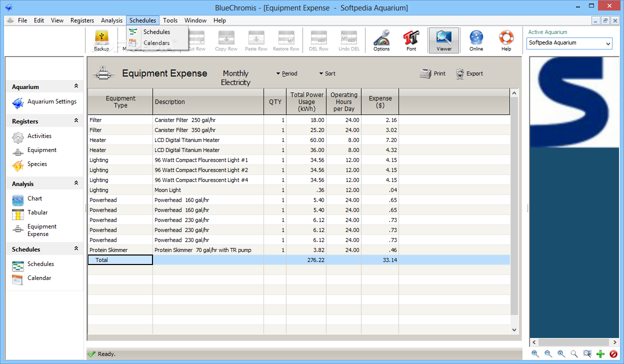
Task: Open the Tabular analysis
Action: pos(30,213)
